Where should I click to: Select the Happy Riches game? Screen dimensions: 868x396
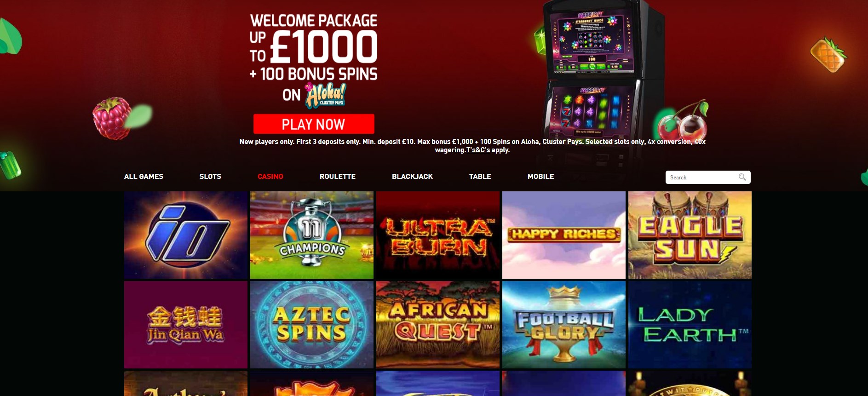(x=564, y=235)
